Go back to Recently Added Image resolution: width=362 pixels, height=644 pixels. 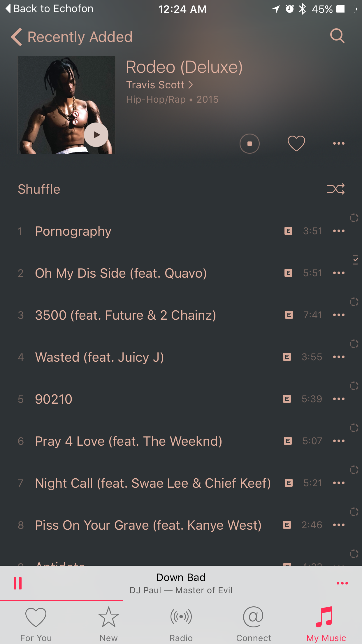pos(72,37)
